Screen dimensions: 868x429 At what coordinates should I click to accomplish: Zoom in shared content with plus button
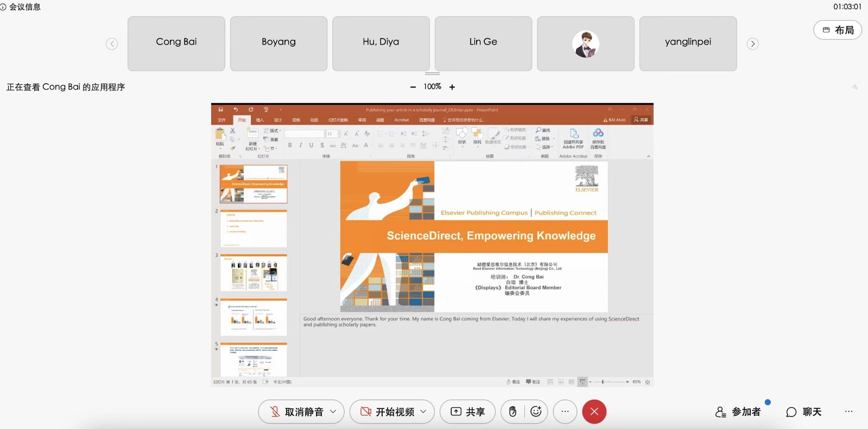[452, 87]
